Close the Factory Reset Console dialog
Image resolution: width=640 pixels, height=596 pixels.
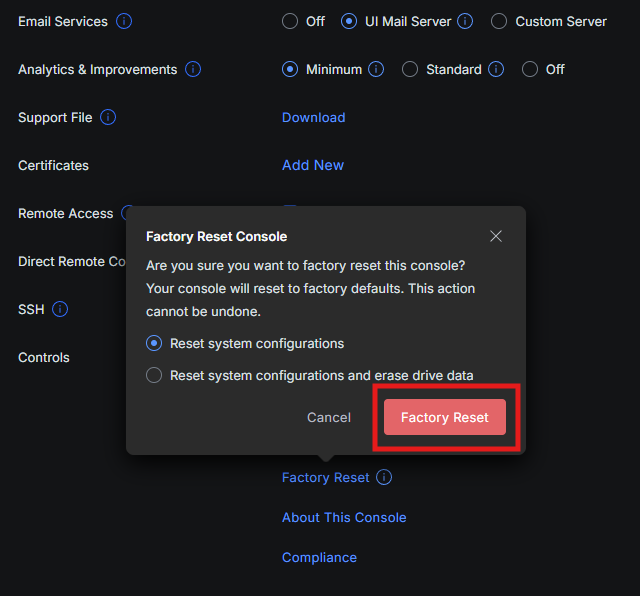pyautogui.click(x=496, y=236)
